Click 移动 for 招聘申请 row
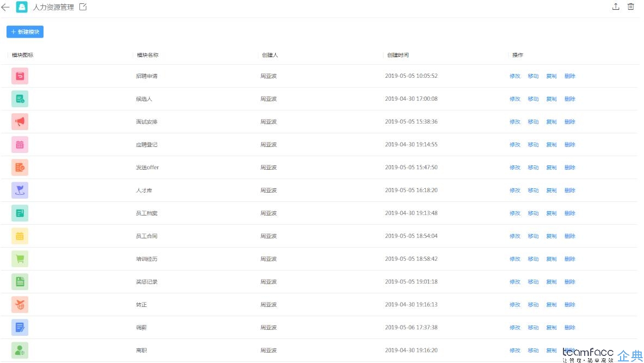The width and height of the screenshot is (644, 363). (533, 76)
